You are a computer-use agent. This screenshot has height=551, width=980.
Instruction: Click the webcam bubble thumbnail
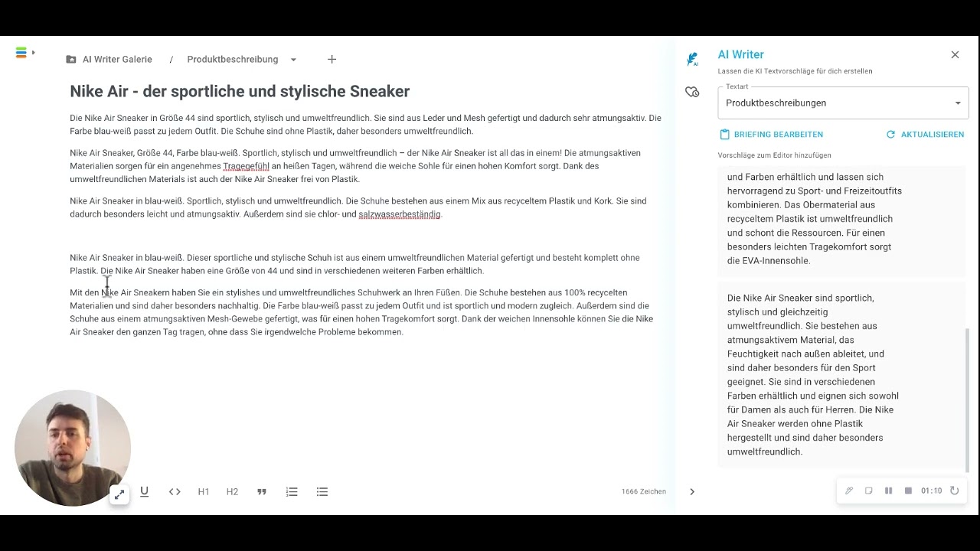[73, 448]
